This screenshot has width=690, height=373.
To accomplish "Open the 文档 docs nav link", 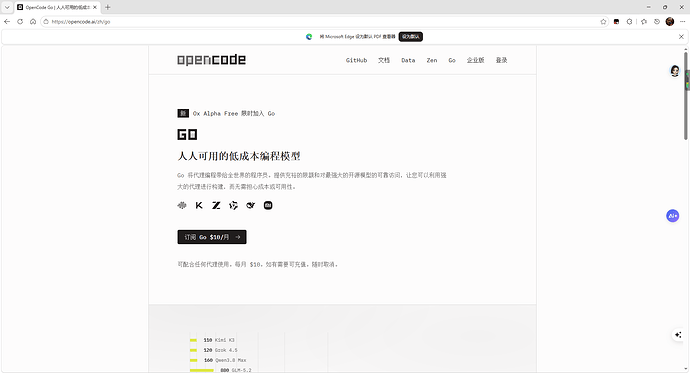I will (x=384, y=60).
